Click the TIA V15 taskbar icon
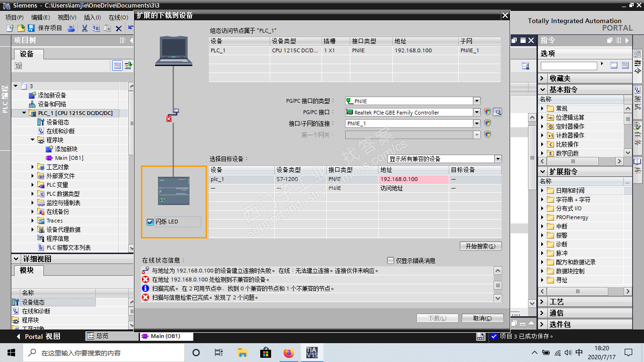Screen dimensions: 644x362 click(312, 353)
